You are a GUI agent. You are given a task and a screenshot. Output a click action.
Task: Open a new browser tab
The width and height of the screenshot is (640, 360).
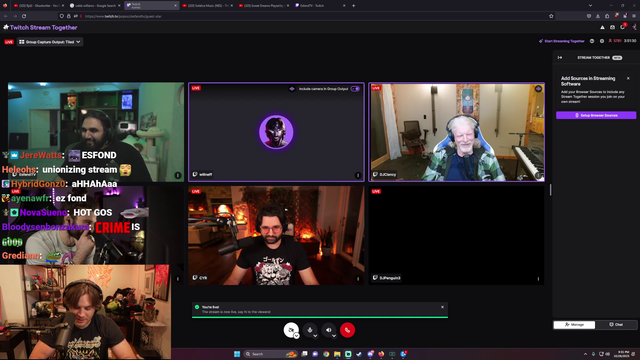click(x=353, y=5)
